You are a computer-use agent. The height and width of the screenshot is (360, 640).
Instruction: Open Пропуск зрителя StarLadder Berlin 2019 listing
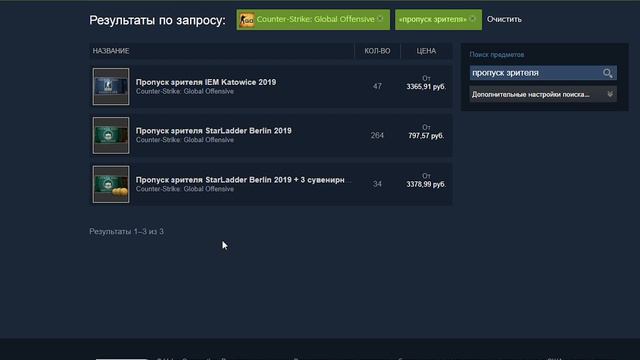(213, 131)
